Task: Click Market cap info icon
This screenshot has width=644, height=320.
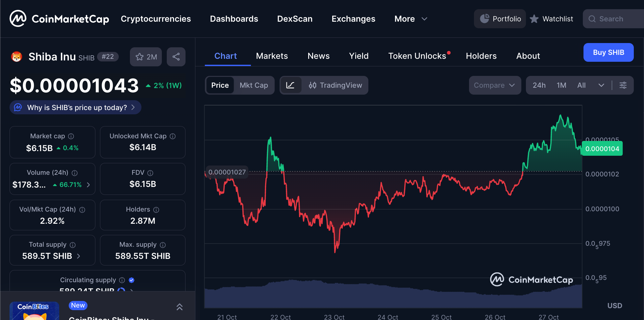Action: pos(71,136)
